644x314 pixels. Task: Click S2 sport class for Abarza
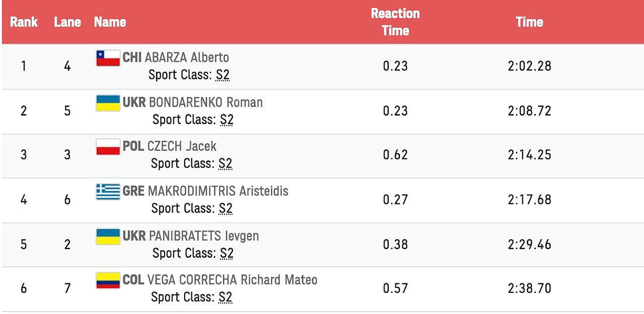pyautogui.click(x=222, y=75)
